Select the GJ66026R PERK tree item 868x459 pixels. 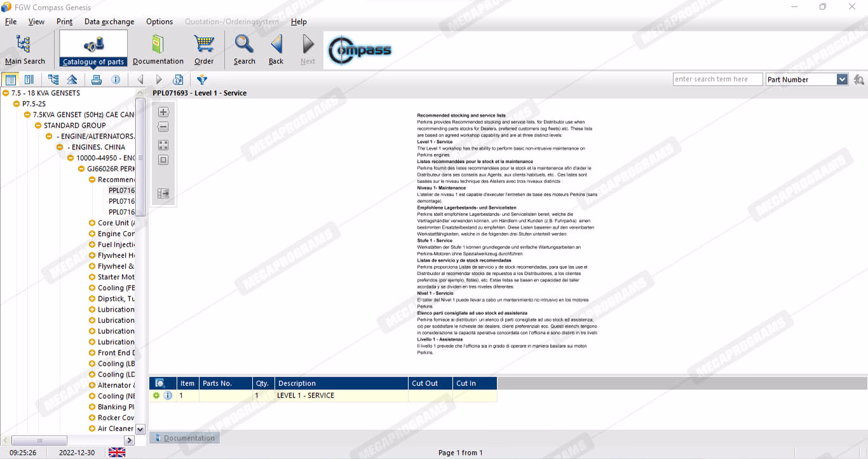(111, 169)
